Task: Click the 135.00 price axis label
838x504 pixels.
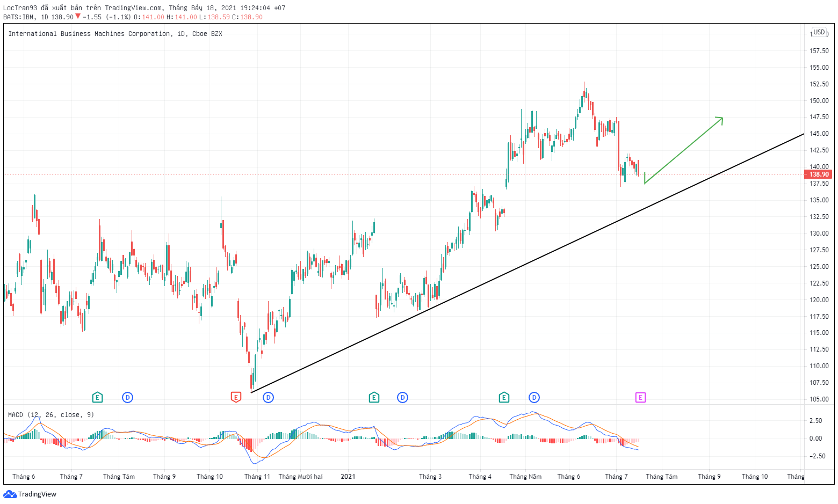Action: coord(819,200)
